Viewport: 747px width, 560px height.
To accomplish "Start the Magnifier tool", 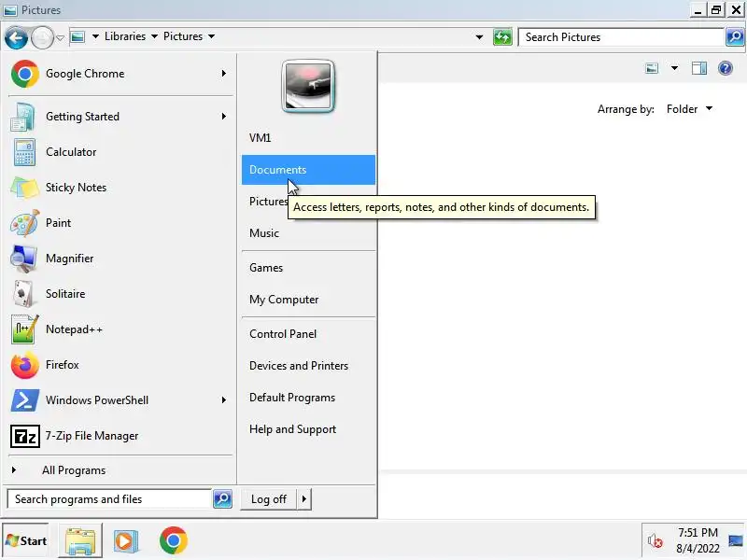I will [120, 259].
